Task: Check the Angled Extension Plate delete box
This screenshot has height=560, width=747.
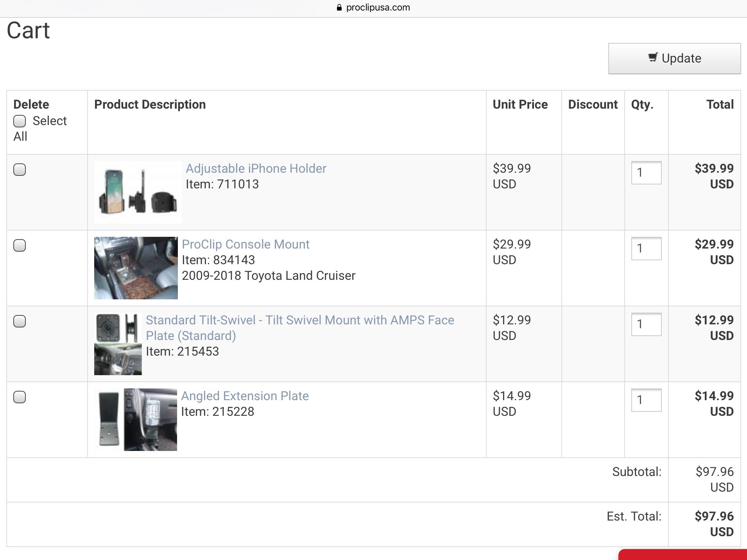Action: tap(20, 397)
